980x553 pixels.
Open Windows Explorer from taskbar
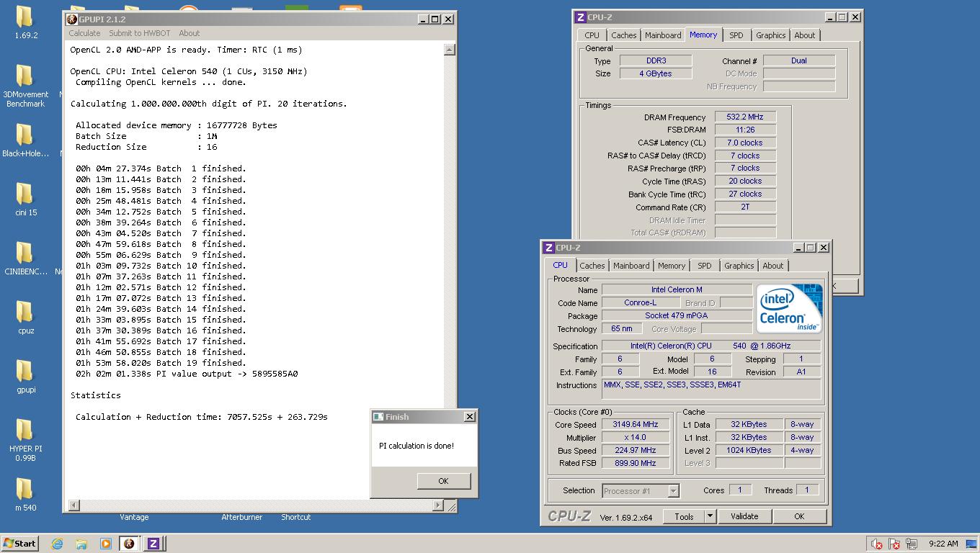pyautogui.click(x=81, y=544)
